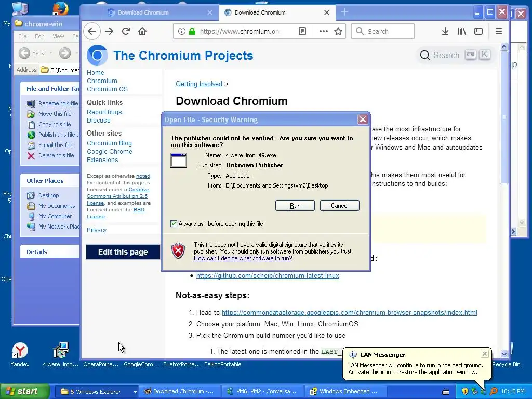Close the LAN Messenger balloon notification

pyautogui.click(x=485, y=354)
